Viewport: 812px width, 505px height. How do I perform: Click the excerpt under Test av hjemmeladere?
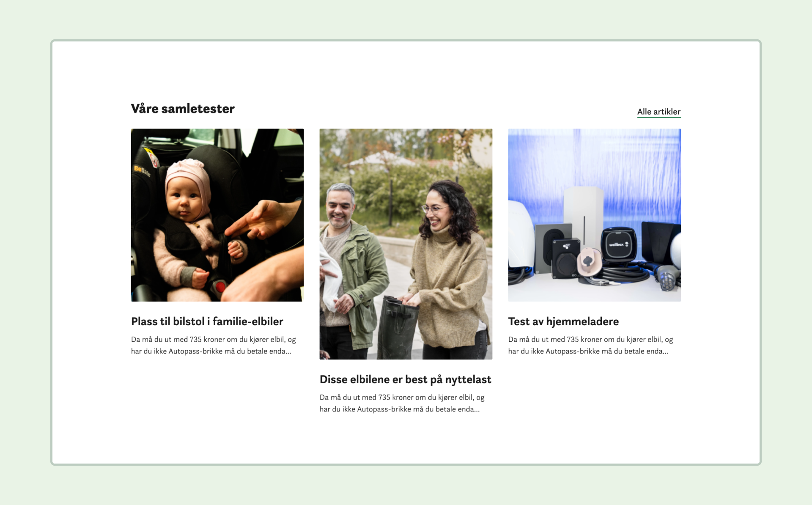click(x=591, y=345)
